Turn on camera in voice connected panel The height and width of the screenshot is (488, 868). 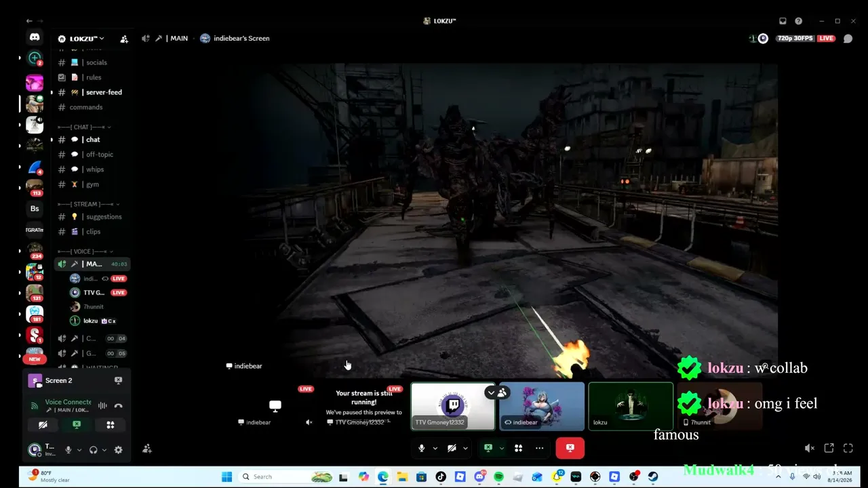tap(43, 425)
